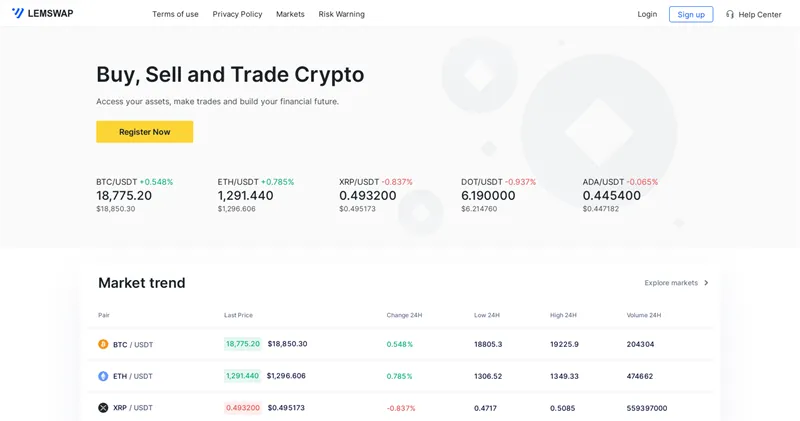Select the ETH/USDT ticker in hero
The image size is (800, 421).
click(256, 195)
